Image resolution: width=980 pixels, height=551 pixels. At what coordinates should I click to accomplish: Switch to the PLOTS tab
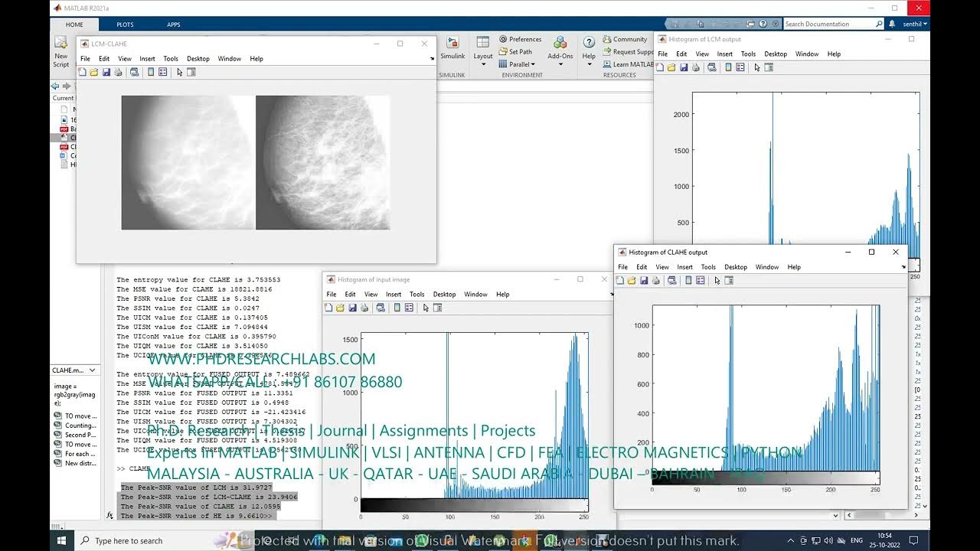126,24
